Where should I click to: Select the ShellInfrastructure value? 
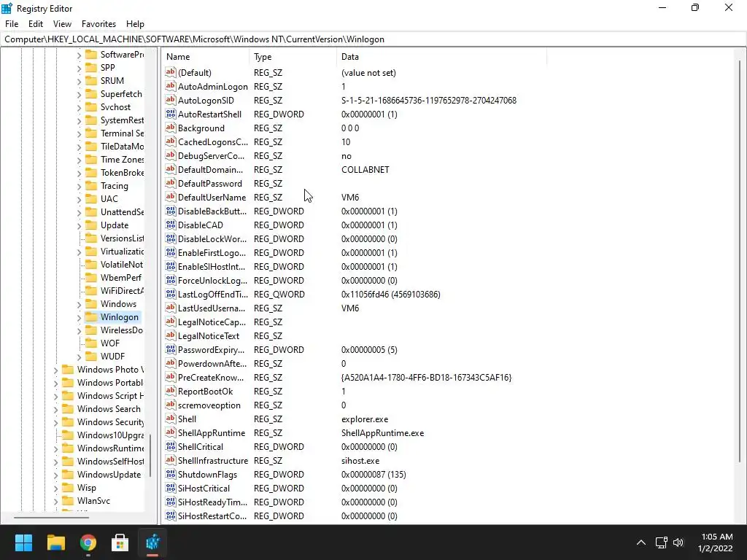click(213, 461)
